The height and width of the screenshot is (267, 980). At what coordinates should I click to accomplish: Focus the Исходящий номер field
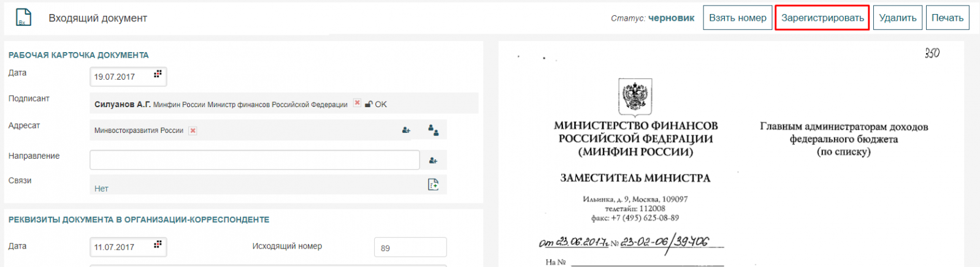click(410, 247)
